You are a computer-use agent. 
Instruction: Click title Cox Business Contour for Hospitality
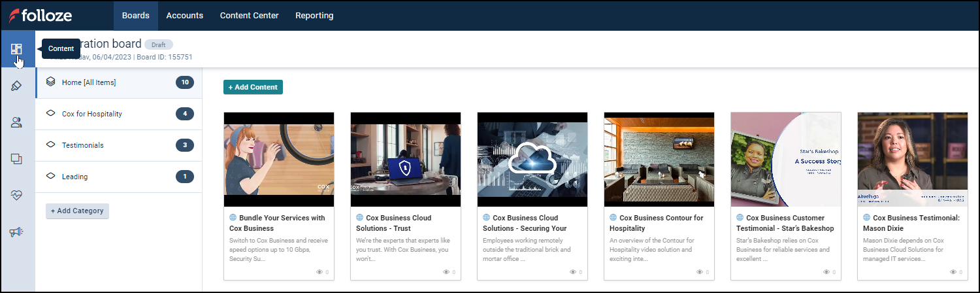point(657,223)
